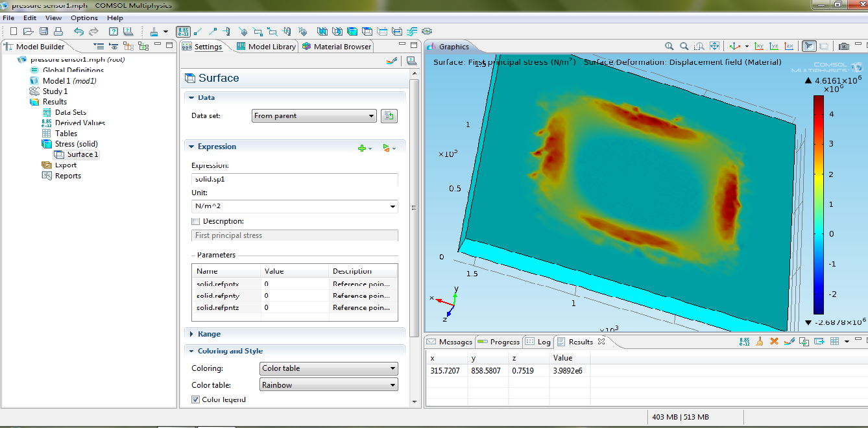The height and width of the screenshot is (428, 868).
Task: Select Derived Values in the model tree
Action: coord(80,123)
